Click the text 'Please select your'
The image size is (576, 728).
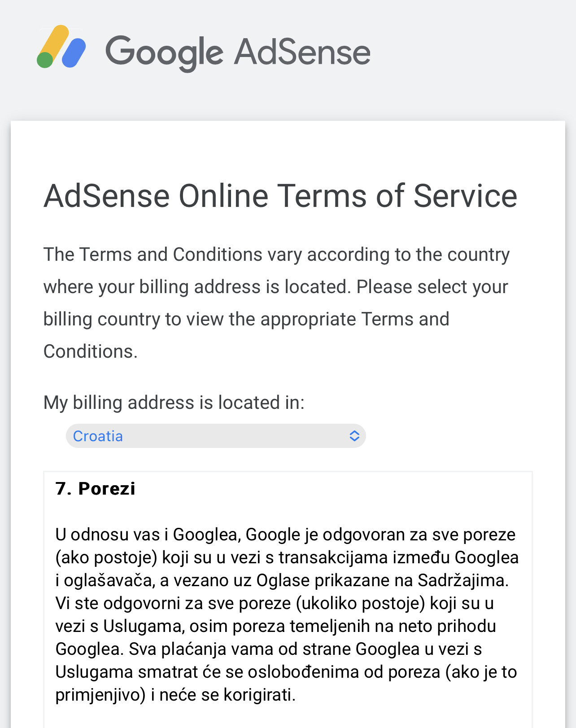click(432, 287)
